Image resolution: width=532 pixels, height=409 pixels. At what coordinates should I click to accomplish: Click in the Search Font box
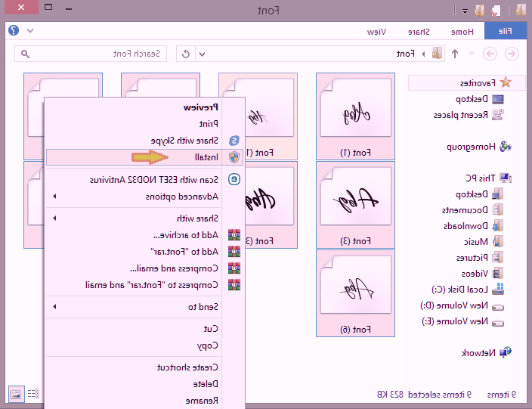coord(98,54)
